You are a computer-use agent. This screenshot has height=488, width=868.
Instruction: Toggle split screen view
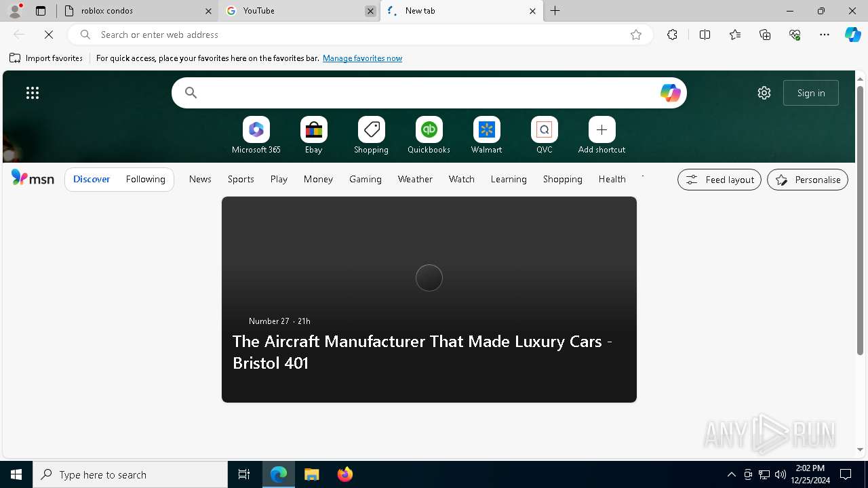[x=705, y=35]
